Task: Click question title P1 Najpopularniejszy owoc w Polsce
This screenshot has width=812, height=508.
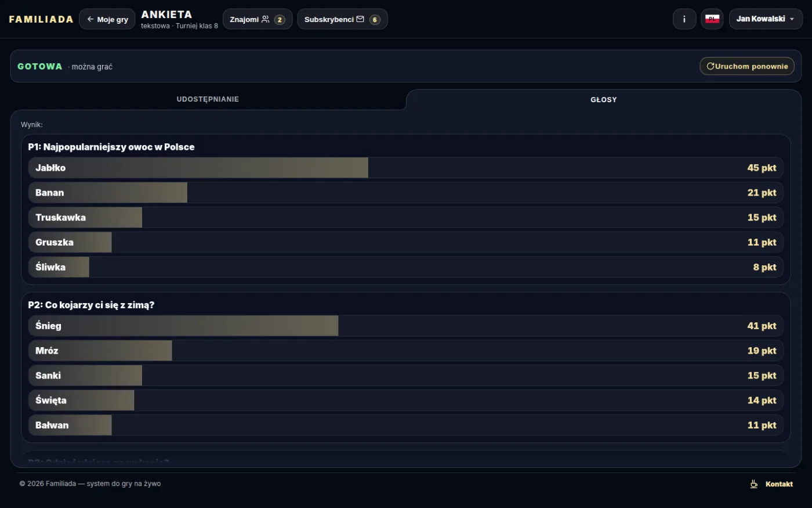Action: point(111,147)
